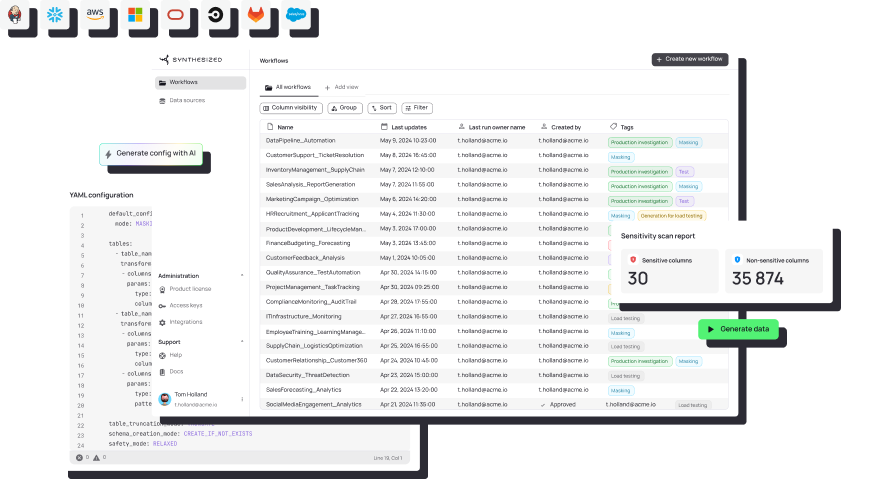The width and height of the screenshot is (892, 480).
Task: Click Masking tag on CustomerSupport_TicketResolution row
Action: (x=621, y=158)
